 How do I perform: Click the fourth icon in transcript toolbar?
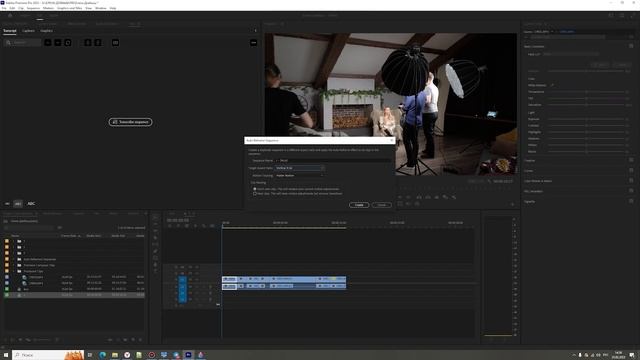click(88, 42)
